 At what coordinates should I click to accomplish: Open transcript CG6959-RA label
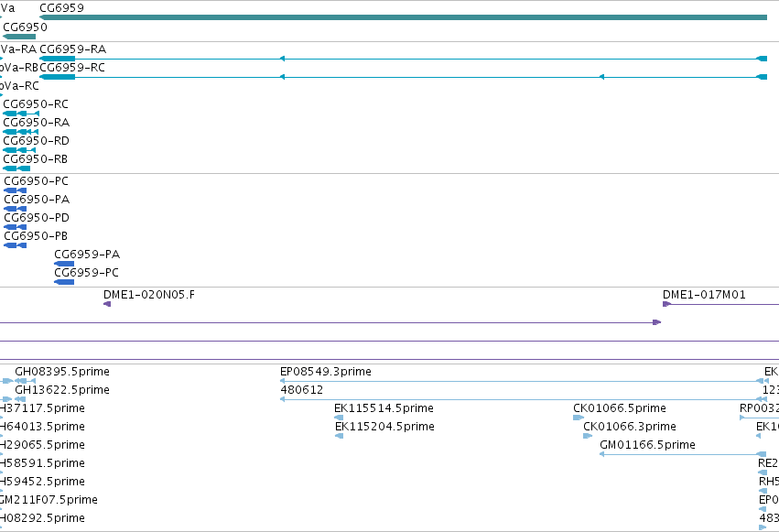72,49
